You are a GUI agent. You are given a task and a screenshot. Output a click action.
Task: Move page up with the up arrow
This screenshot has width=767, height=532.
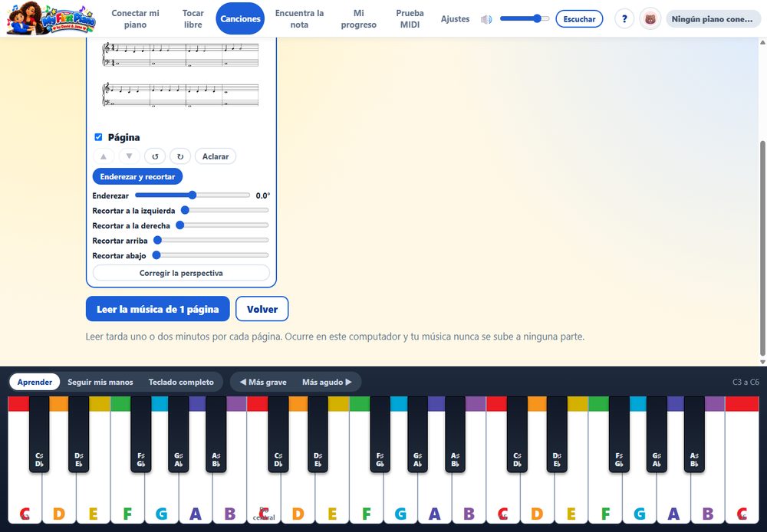tap(104, 156)
